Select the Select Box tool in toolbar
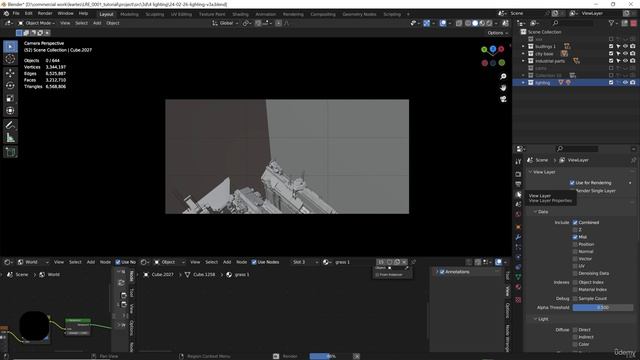This screenshot has width=640, height=360. (x=11, y=47)
